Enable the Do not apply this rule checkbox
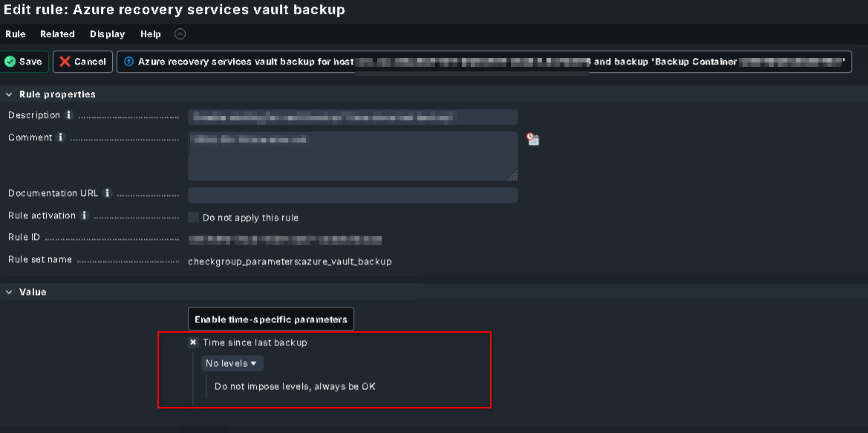Viewport: 868px width, 433px height. coord(193,217)
